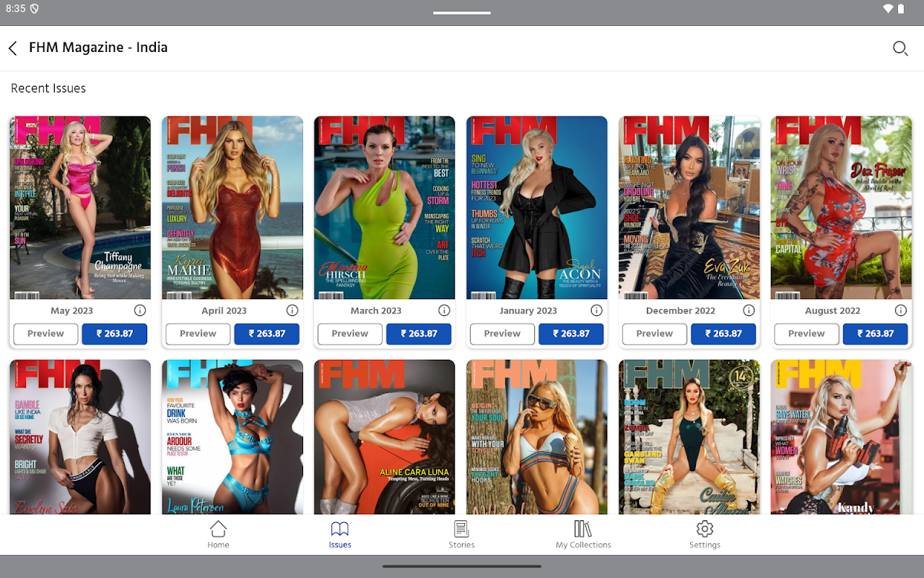Click the FHM Magazine - India title
The image size is (924, 578).
click(98, 48)
